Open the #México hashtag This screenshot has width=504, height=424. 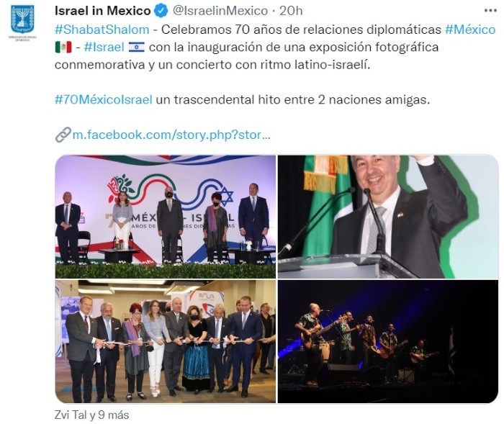pos(470,30)
